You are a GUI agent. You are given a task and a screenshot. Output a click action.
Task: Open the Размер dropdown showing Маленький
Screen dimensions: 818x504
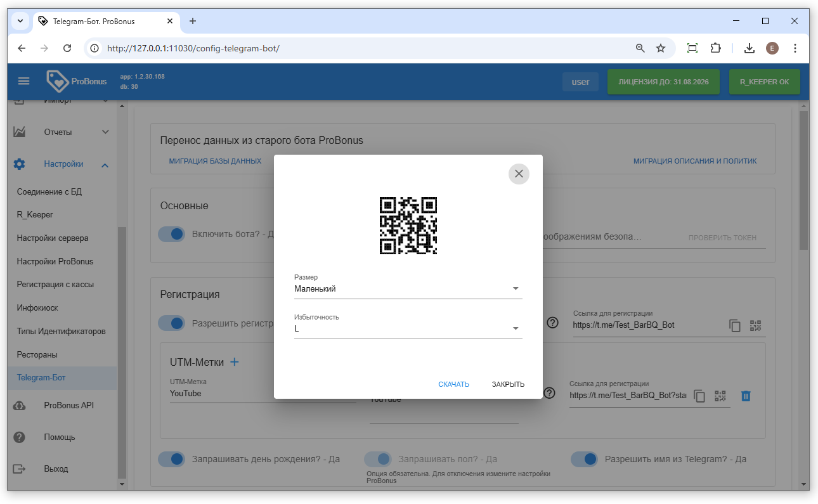pos(408,289)
